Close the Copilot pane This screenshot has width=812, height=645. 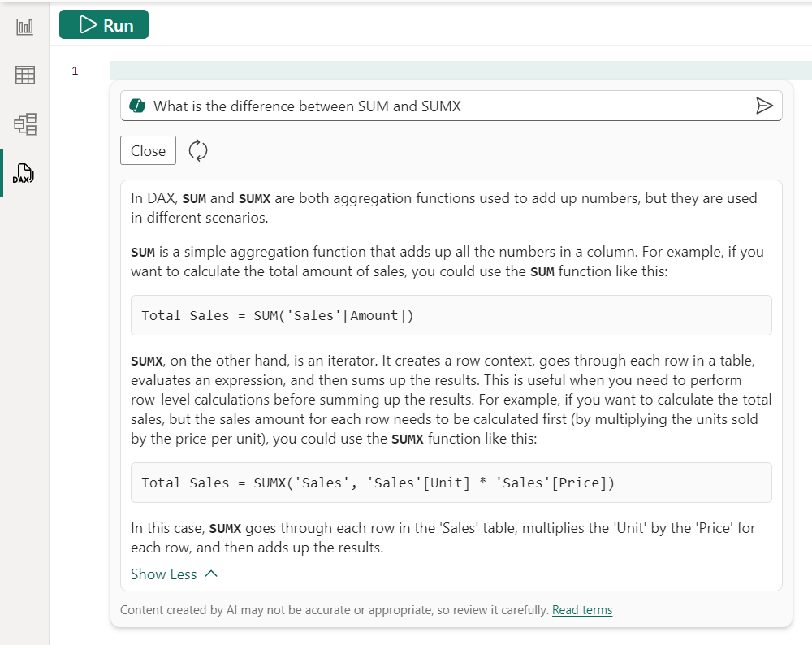click(x=148, y=150)
